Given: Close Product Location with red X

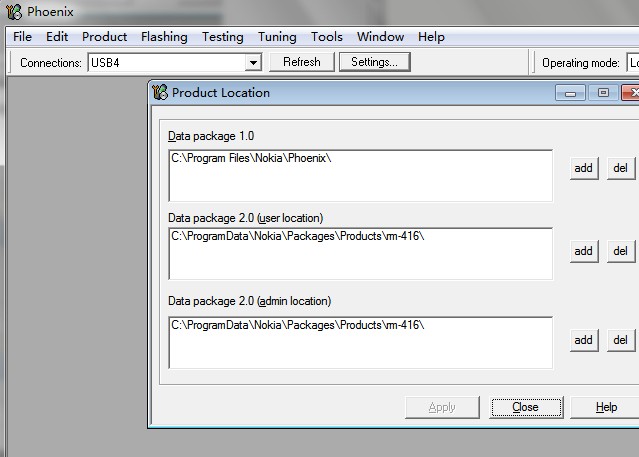Looking at the screenshot, I should (x=631, y=93).
